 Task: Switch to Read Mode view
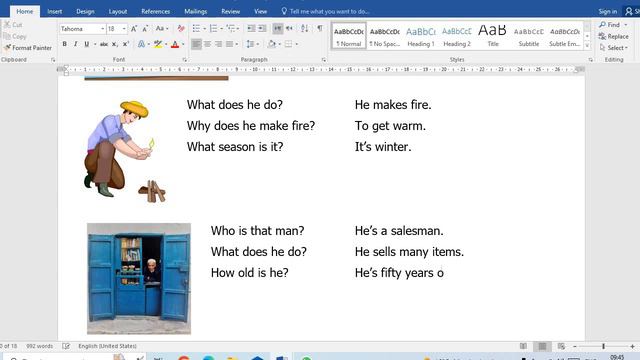pyautogui.click(x=523, y=346)
